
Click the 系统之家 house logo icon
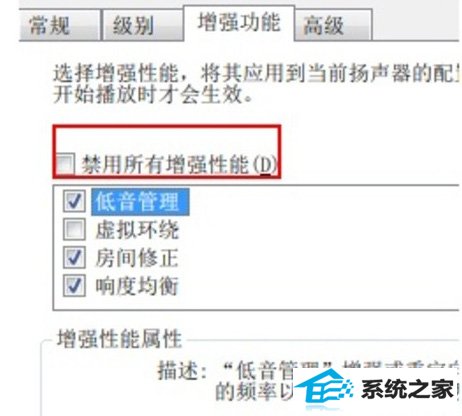(x=324, y=386)
